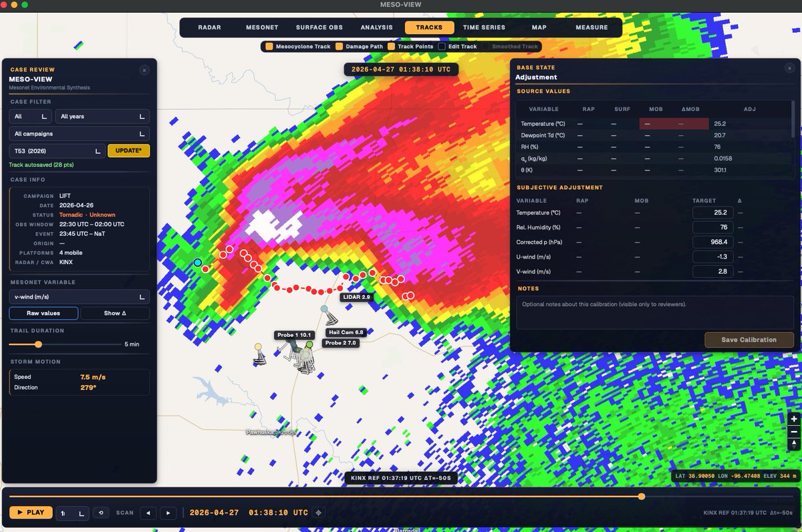Reset map north with the compass arrow button
802x532 pixels.
793,444
